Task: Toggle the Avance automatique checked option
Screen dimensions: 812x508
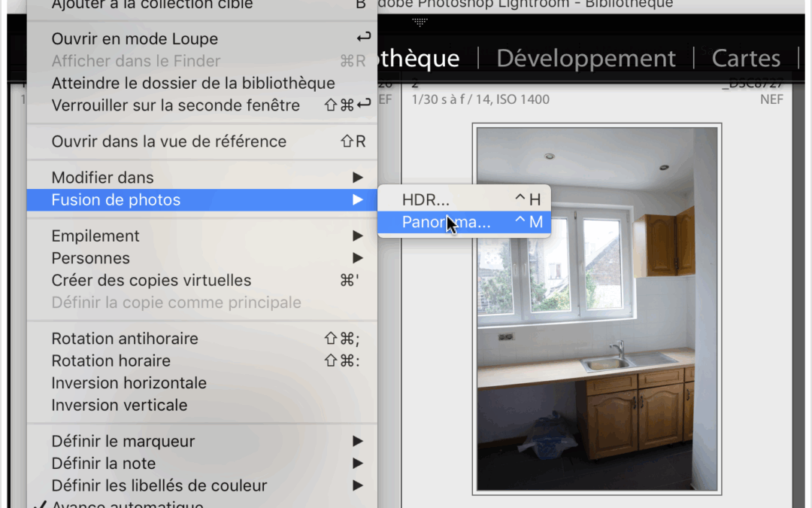Action: (128, 504)
